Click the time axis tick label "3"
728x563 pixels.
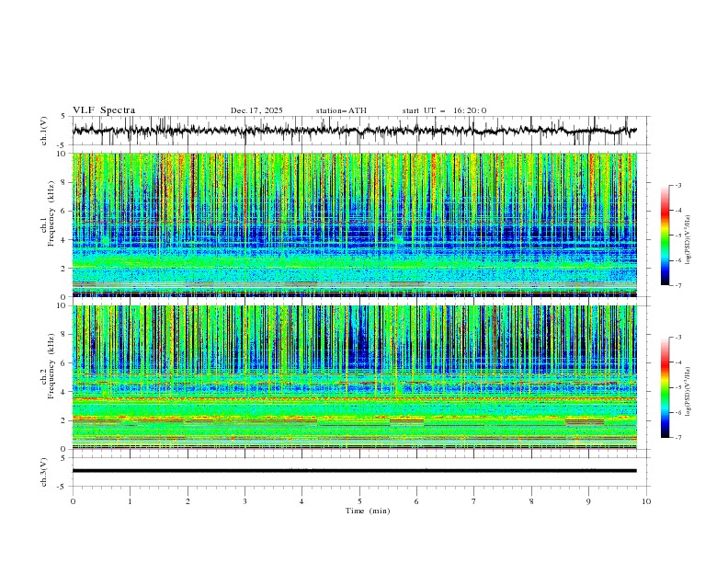pos(245,501)
